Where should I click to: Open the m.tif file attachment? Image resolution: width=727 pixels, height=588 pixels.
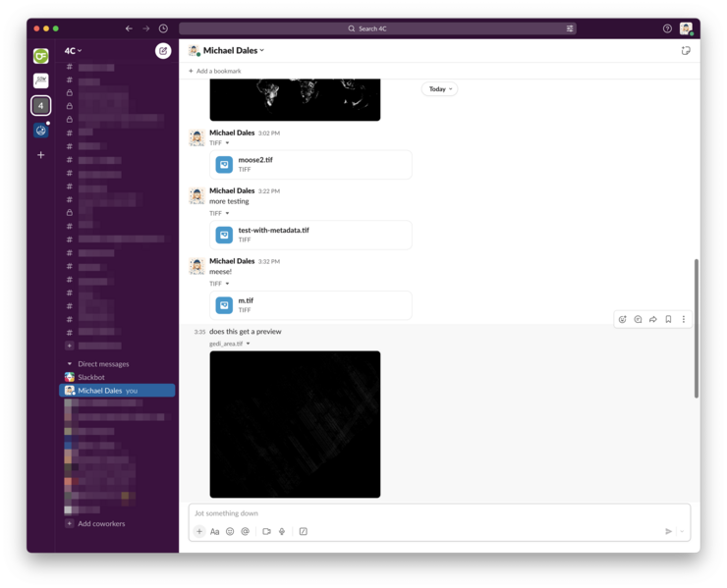click(310, 305)
